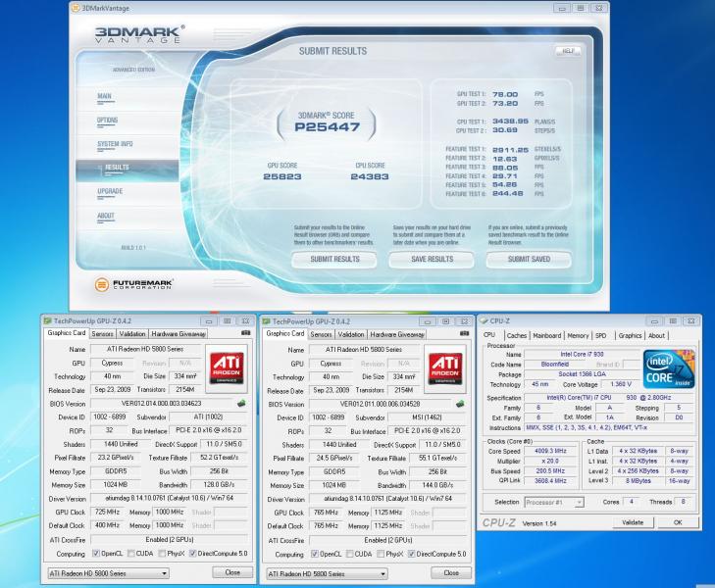The image size is (715, 588).
Task: Click the ATI Radeon logo in right GPU-Z window
Action: [445, 369]
